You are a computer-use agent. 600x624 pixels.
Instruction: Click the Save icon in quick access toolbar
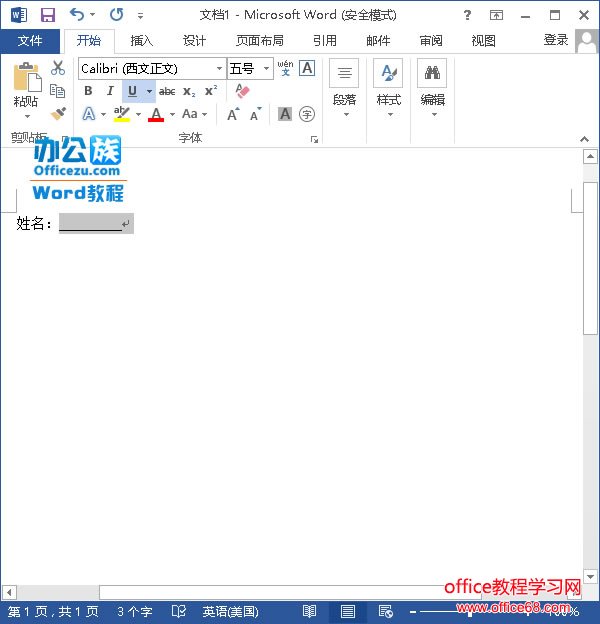point(48,15)
